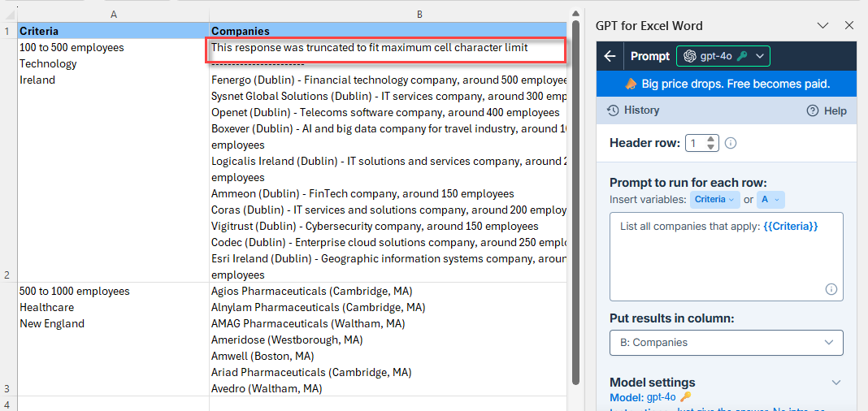Select column B header
This screenshot has height=411, width=868.
(x=419, y=15)
